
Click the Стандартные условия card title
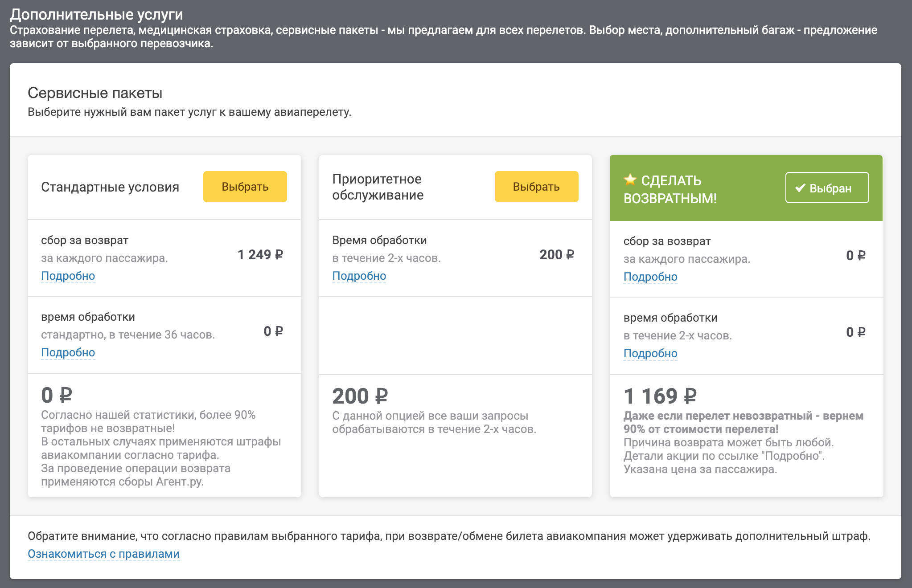point(110,187)
